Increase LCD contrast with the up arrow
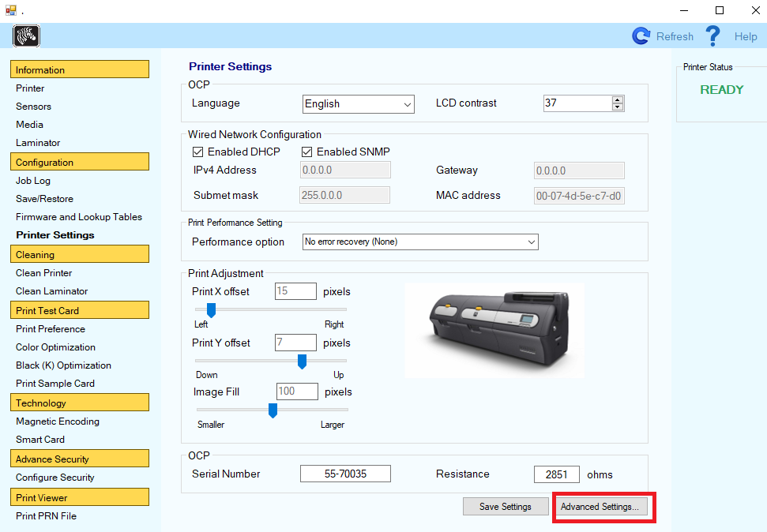The image size is (767, 532). pyautogui.click(x=616, y=99)
